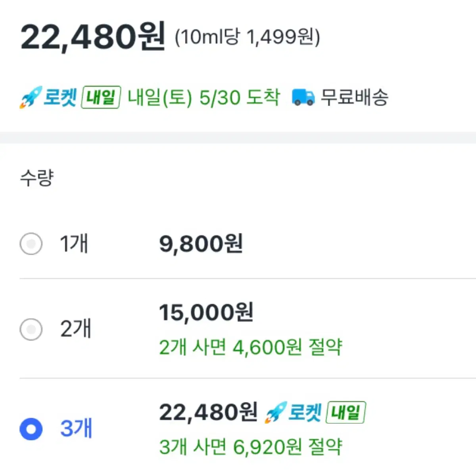Click the 수량 quantity section label
Viewport: 476px width, 476px height.
(x=36, y=177)
